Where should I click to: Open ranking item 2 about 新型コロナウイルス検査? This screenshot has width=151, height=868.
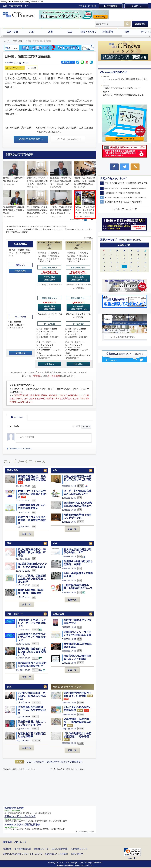(125, 189)
